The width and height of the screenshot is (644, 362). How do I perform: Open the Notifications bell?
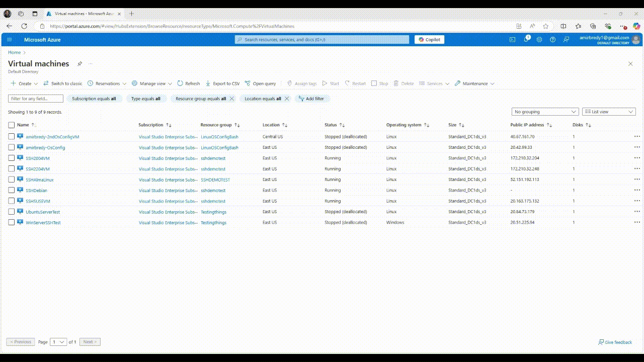pyautogui.click(x=526, y=39)
